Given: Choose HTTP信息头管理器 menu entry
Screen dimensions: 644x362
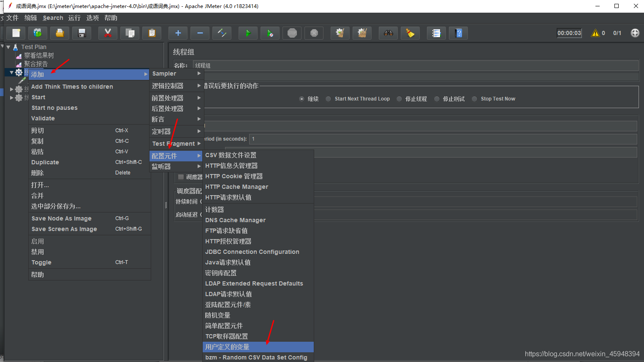Looking at the screenshot, I should pos(258,166).
